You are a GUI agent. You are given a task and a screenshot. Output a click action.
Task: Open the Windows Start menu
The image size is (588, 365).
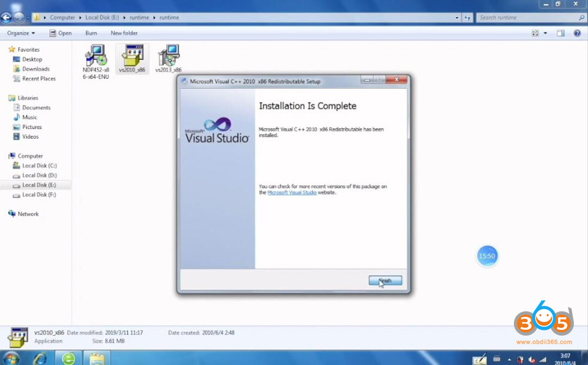point(11,359)
